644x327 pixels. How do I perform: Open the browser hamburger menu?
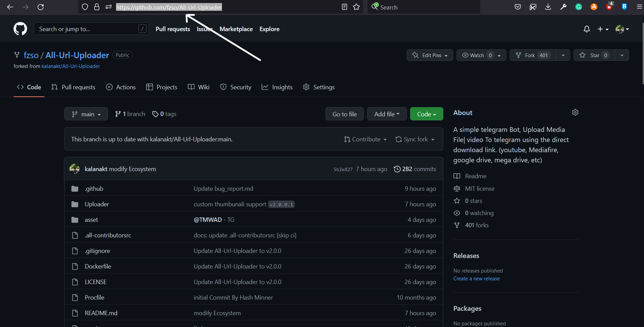(639, 7)
